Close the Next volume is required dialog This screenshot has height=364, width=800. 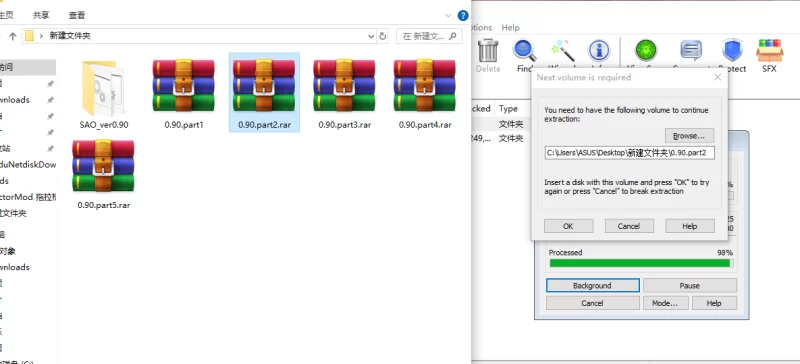pyautogui.click(x=717, y=77)
